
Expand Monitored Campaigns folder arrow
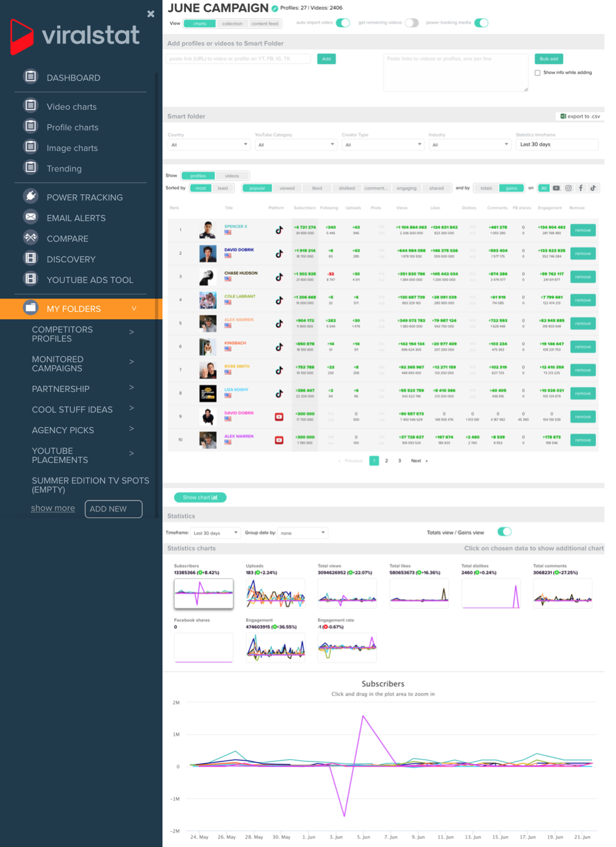(132, 362)
